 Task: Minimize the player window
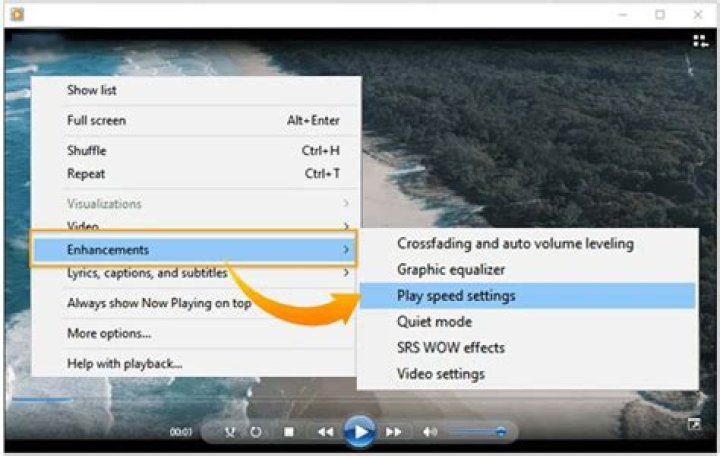tap(623, 15)
